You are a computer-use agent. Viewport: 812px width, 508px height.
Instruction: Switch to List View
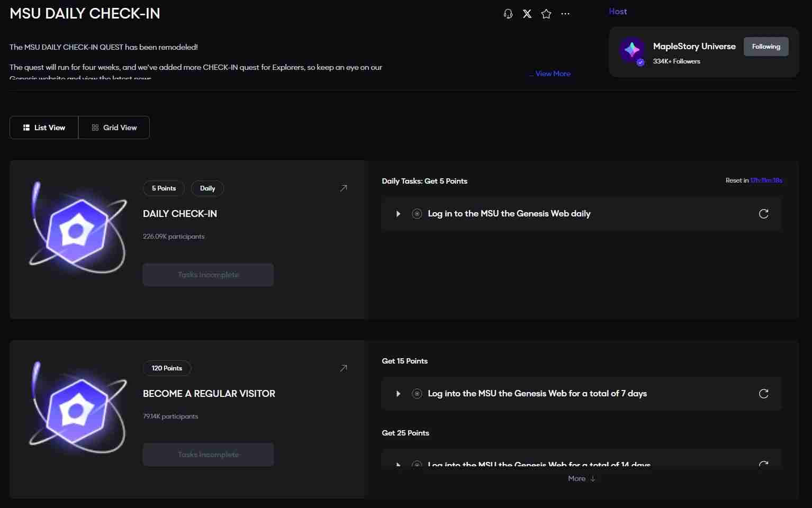click(x=44, y=128)
